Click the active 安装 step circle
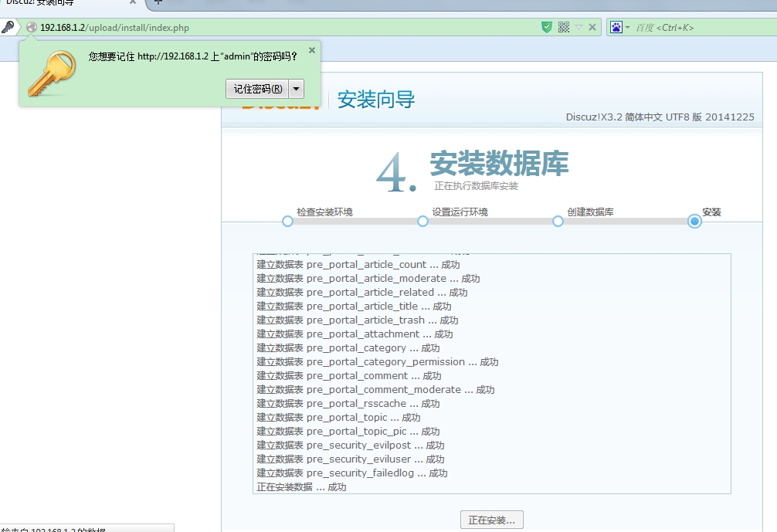Image resolution: width=777 pixels, height=532 pixels. point(694,221)
